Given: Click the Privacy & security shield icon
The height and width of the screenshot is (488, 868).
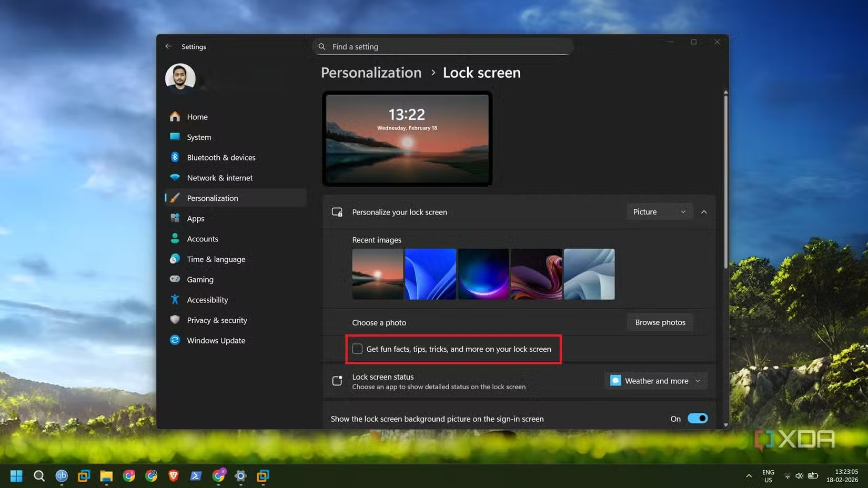Looking at the screenshot, I should (175, 320).
